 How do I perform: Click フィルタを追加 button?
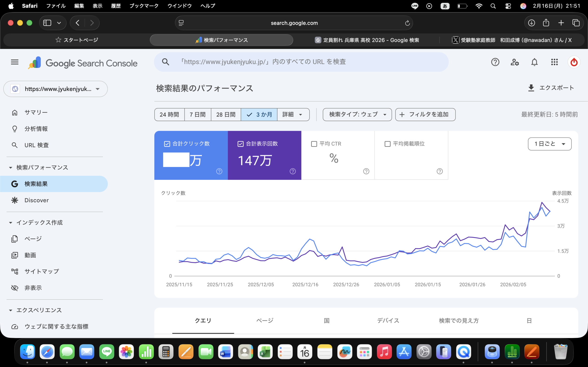425,114
